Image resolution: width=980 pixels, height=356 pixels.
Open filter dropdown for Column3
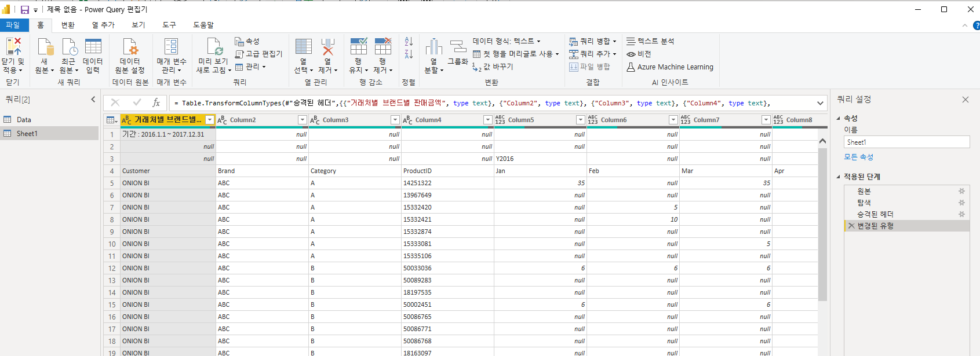pos(395,120)
